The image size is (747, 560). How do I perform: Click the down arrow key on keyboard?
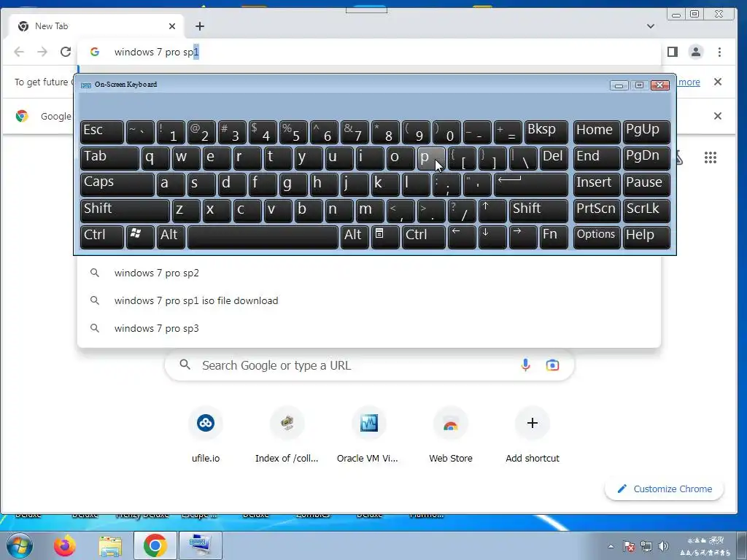point(492,237)
